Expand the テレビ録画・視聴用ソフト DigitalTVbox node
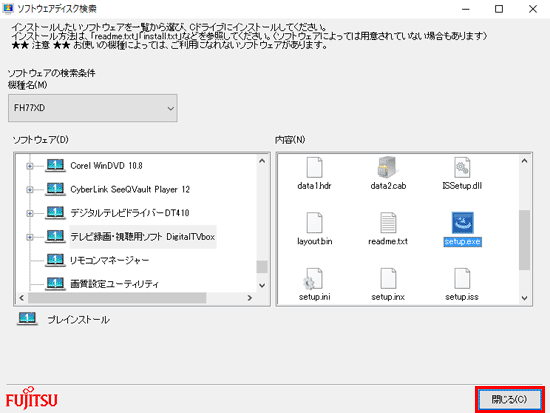 (x=30, y=237)
